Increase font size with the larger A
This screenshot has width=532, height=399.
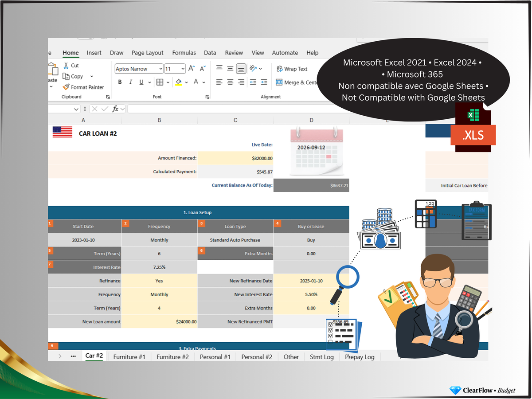192,68
